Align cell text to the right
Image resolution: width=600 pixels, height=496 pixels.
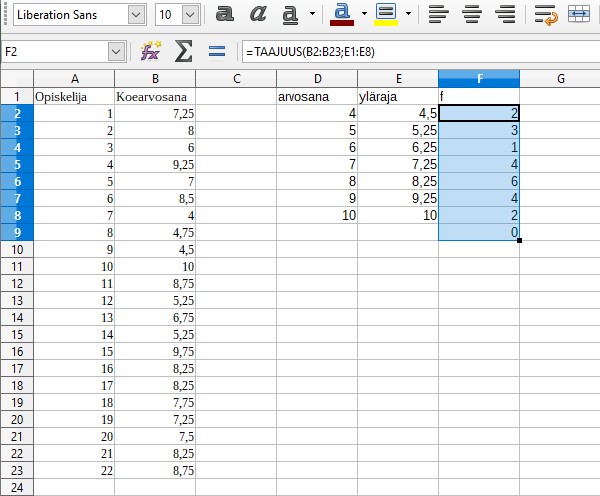pyautogui.click(x=506, y=14)
